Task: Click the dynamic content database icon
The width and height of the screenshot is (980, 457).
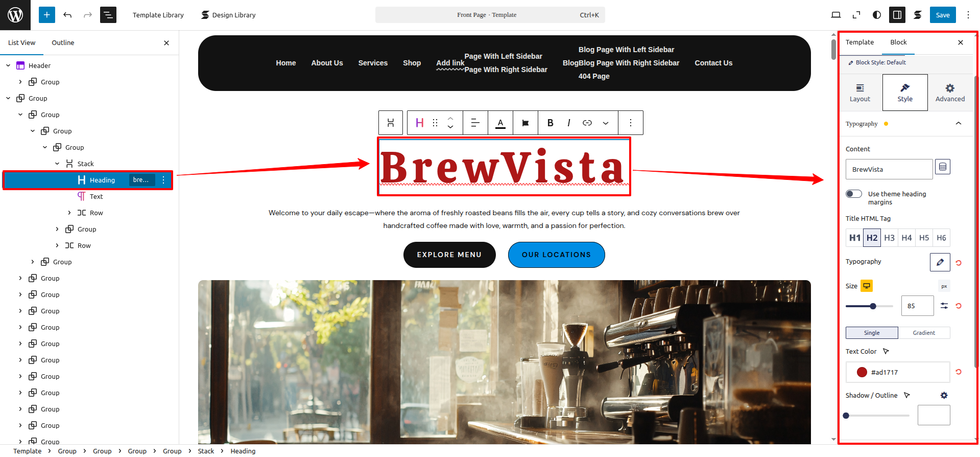Action: (942, 167)
